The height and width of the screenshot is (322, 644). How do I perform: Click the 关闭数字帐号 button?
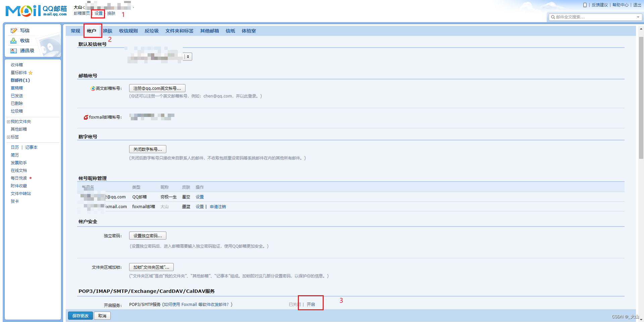coord(148,149)
